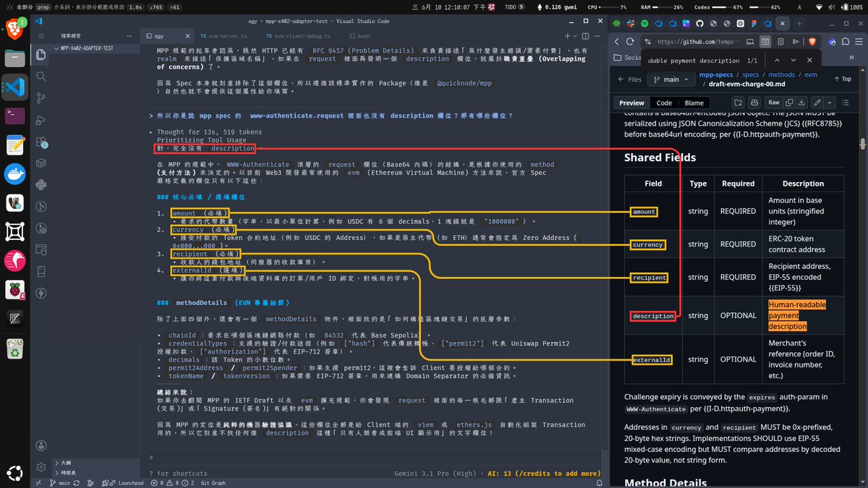Switch to the bash tab
868x488 pixels.
359,35
